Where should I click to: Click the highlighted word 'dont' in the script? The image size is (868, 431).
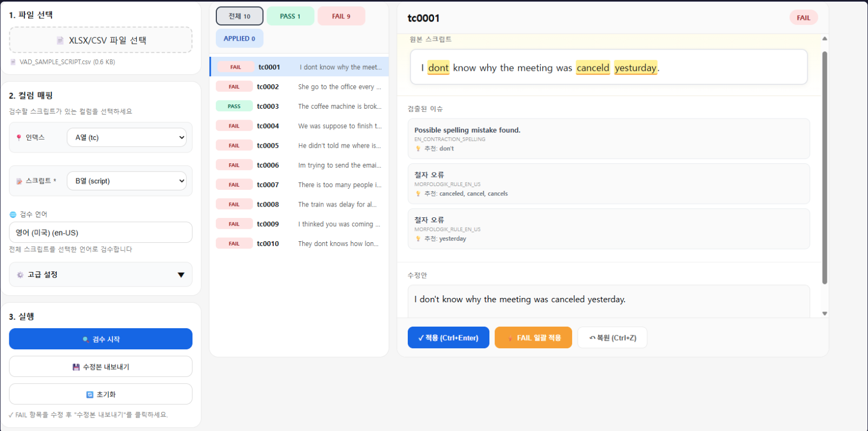pyautogui.click(x=438, y=68)
